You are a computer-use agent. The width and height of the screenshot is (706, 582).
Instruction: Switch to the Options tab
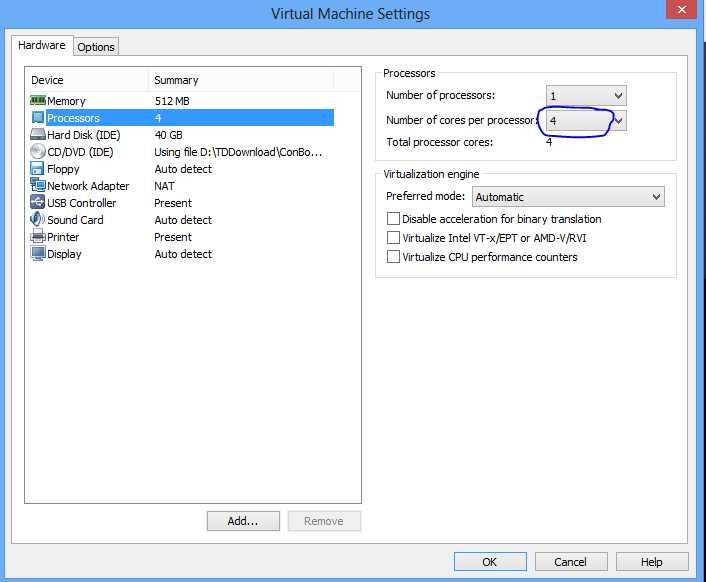pos(96,47)
